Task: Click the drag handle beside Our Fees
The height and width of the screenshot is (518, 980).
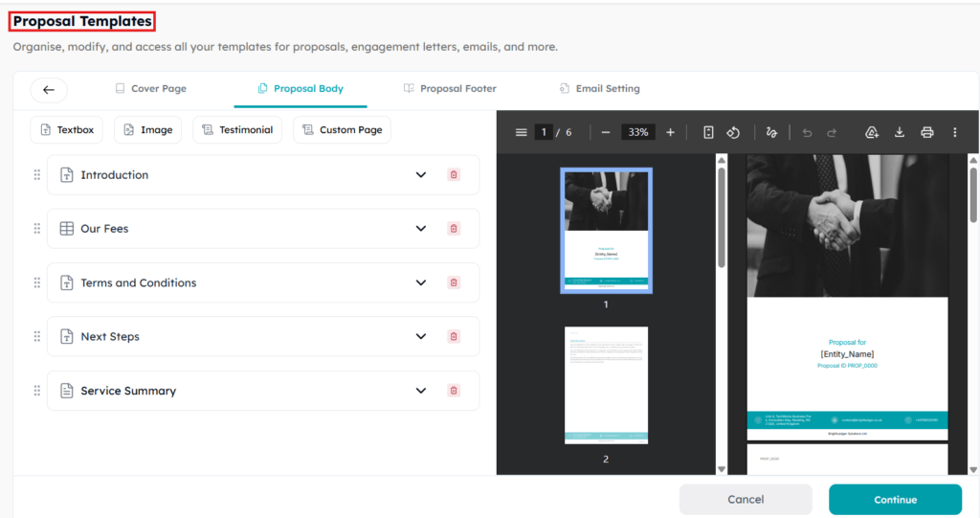Action: (37, 229)
